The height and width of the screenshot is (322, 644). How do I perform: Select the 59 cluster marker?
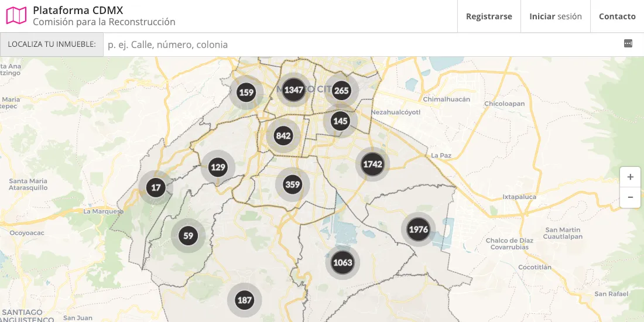tap(188, 236)
